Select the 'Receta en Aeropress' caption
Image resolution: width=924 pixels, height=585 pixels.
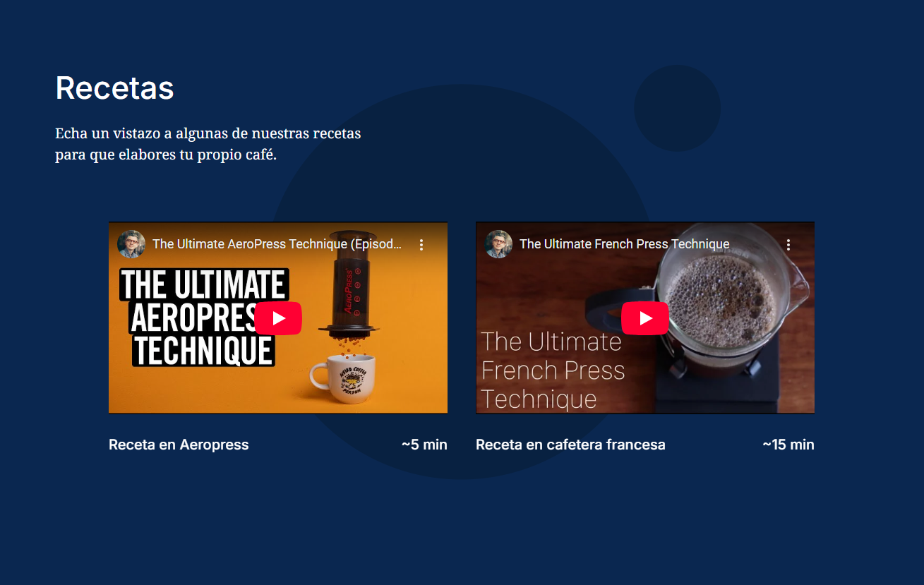pos(179,445)
